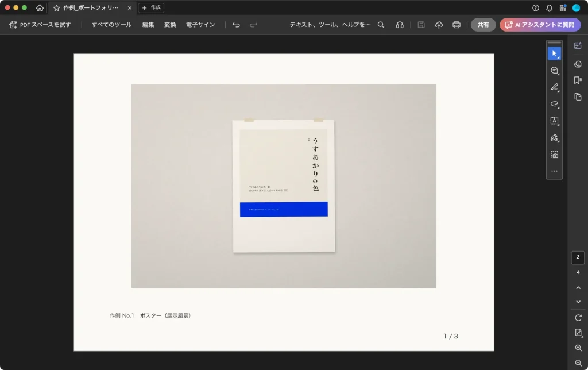
Task: Open the 電子サイン menu
Action: [x=200, y=25]
